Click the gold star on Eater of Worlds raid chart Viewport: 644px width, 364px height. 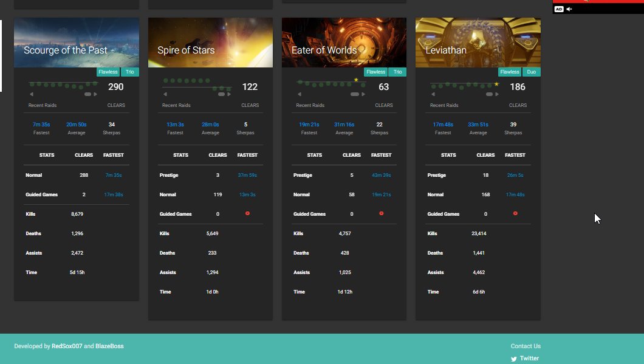356,80
